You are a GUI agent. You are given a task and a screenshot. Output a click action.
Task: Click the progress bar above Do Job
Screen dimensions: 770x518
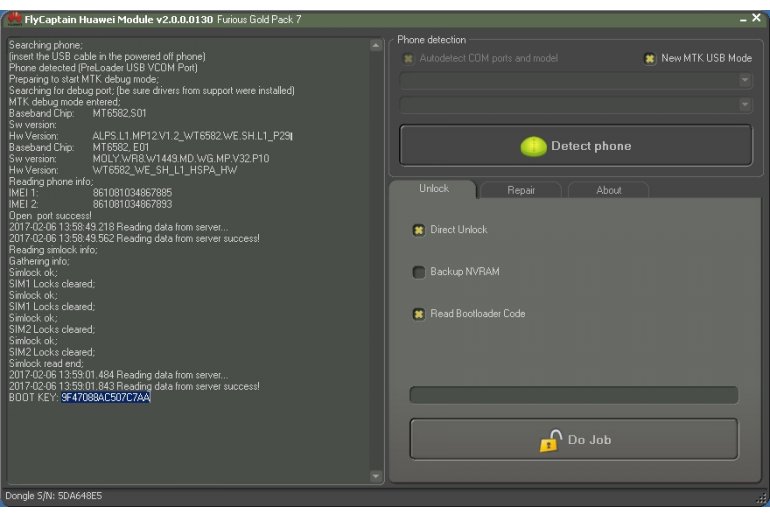pos(574,395)
